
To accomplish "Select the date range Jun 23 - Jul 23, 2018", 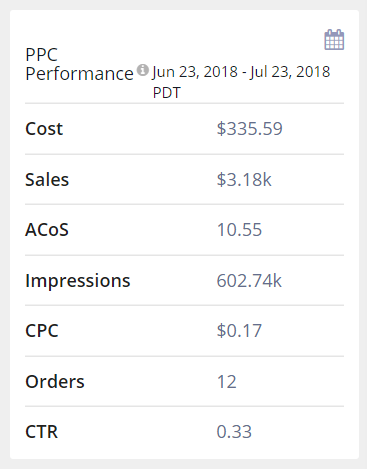I will pos(241,72).
